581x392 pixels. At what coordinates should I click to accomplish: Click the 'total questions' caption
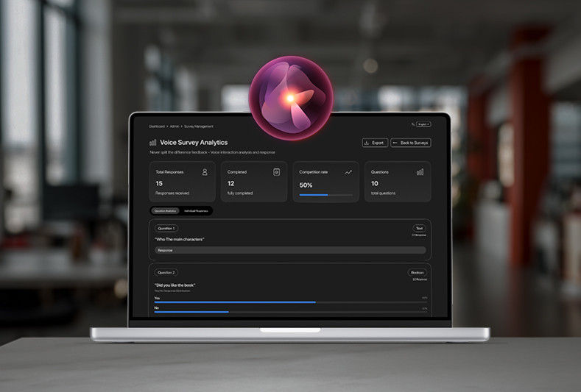point(383,193)
